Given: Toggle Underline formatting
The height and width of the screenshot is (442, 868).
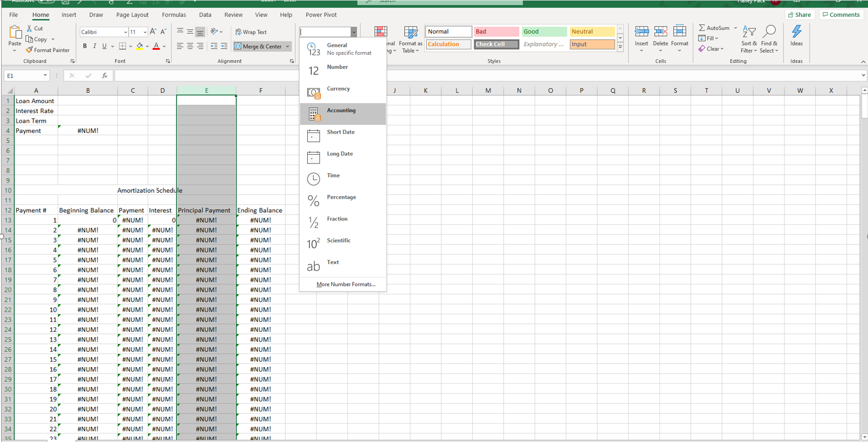Looking at the screenshot, I should (x=104, y=47).
